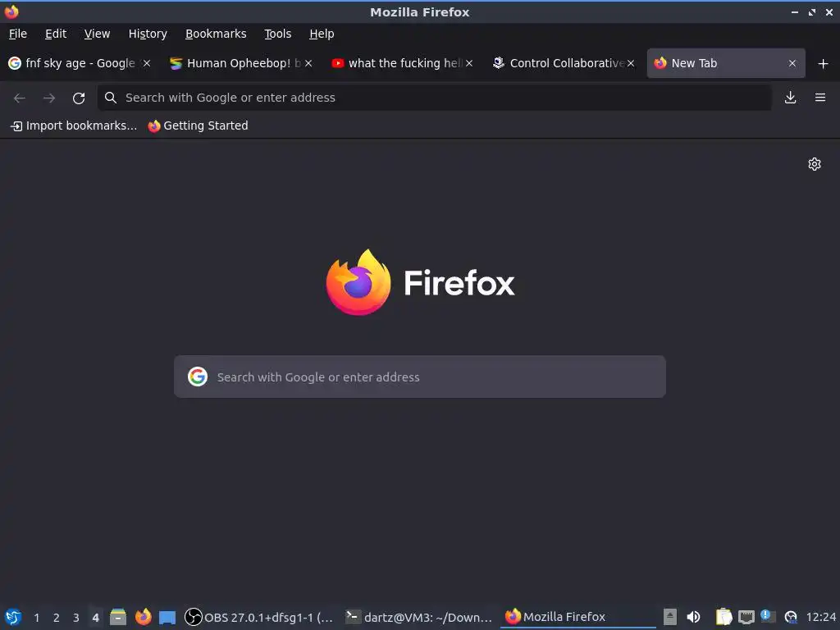The height and width of the screenshot is (630, 840).
Task: Open the LXQt start menu
Action: 13,617
